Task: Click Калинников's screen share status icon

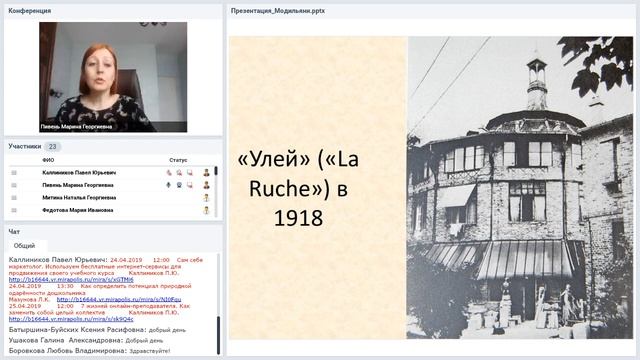Action: tap(190, 173)
